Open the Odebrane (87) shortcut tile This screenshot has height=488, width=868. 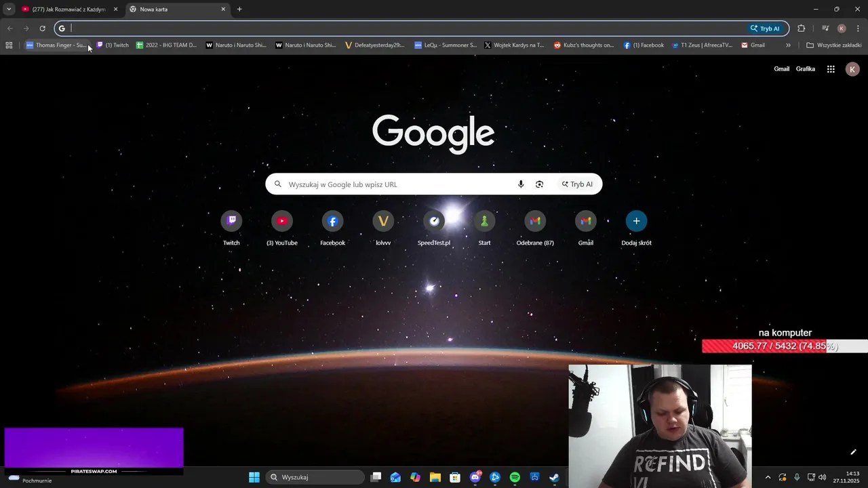tap(535, 228)
